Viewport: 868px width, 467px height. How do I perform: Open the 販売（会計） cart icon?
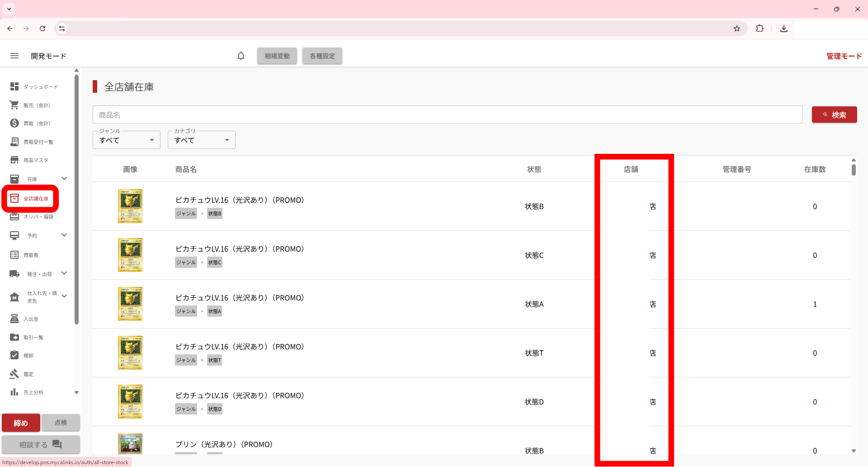(14, 105)
